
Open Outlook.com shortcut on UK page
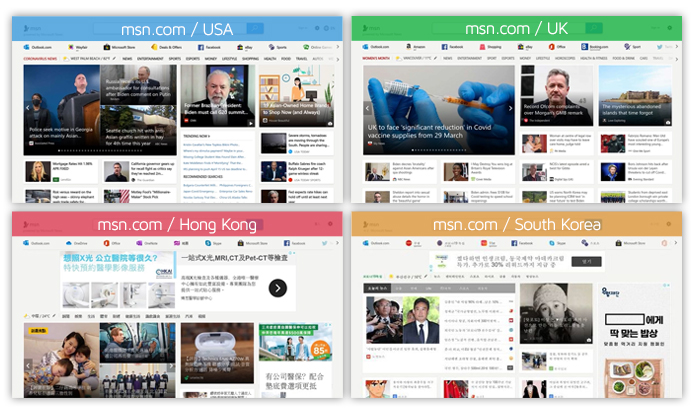[x=376, y=46]
